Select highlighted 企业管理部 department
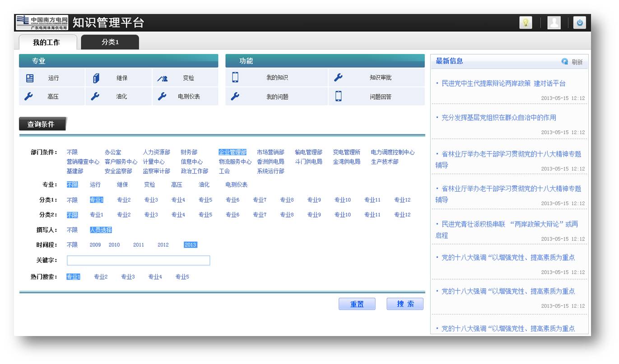Viewport: 619px width, 364px height. [x=233, y=152]
